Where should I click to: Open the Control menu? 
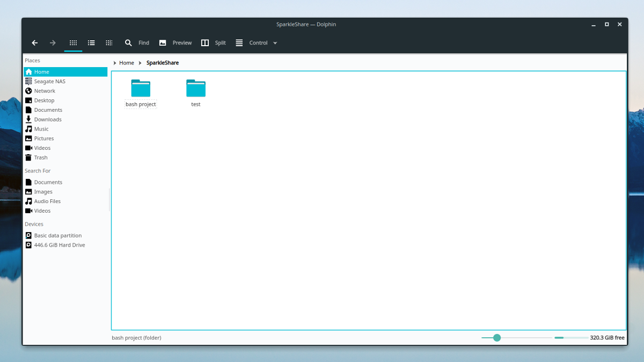257,43
